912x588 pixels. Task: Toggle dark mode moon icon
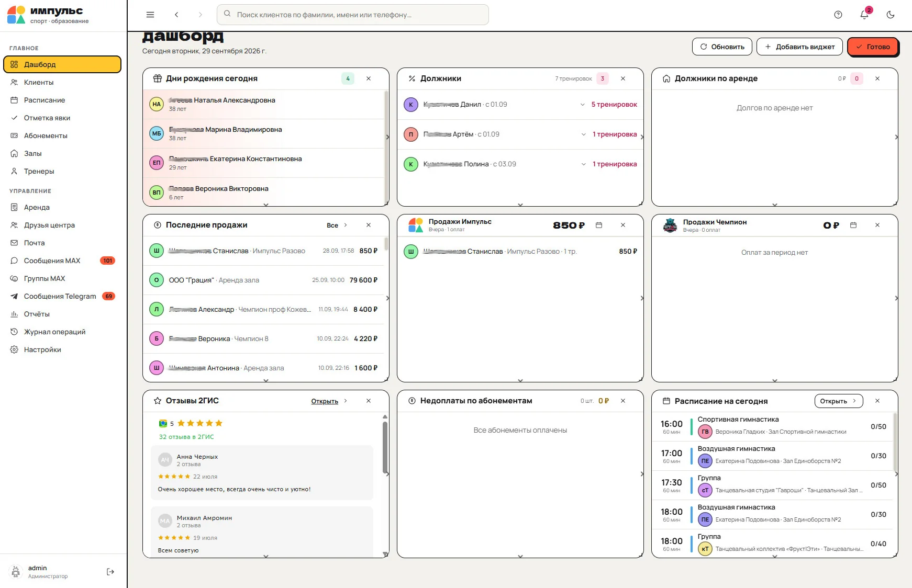pyautogui.click(x=891, y=15)
